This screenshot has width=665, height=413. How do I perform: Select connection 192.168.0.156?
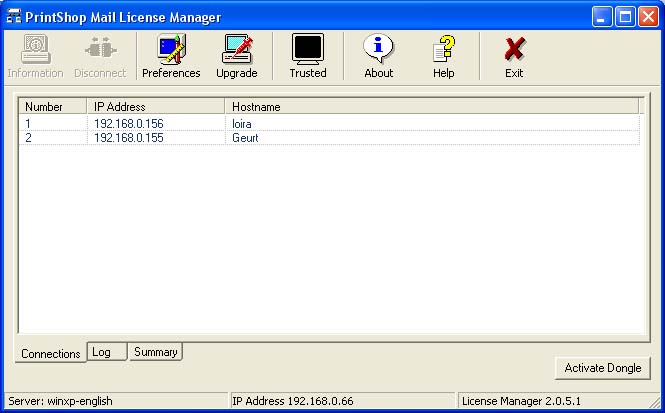click(129, 124)
